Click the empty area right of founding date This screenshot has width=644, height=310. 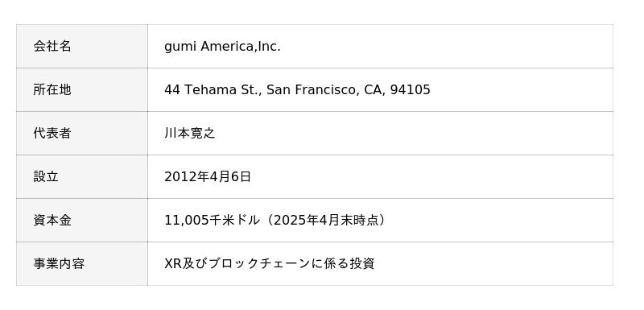pos(431,177)
